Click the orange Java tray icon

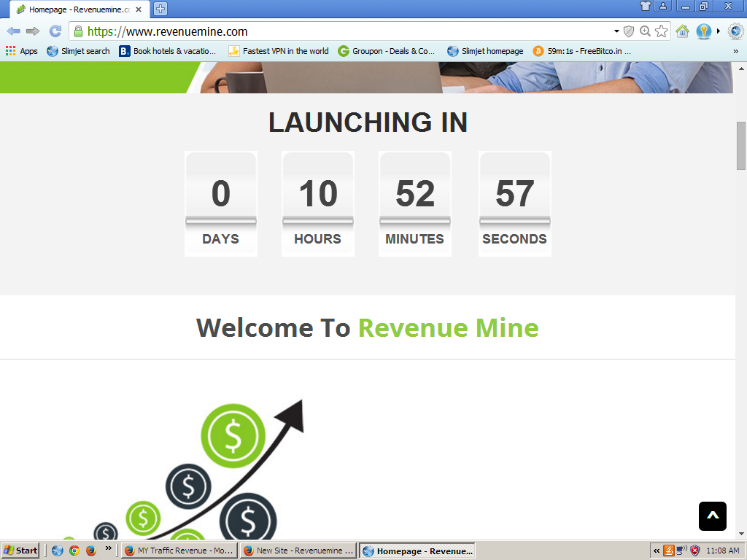(669, 551)
